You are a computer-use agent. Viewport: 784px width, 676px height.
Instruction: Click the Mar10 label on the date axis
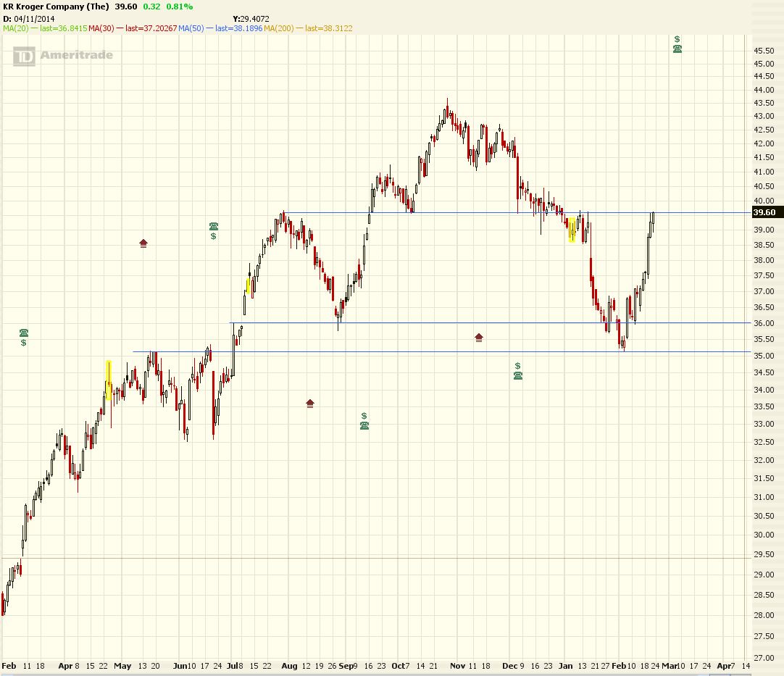[x=673, y=666]
